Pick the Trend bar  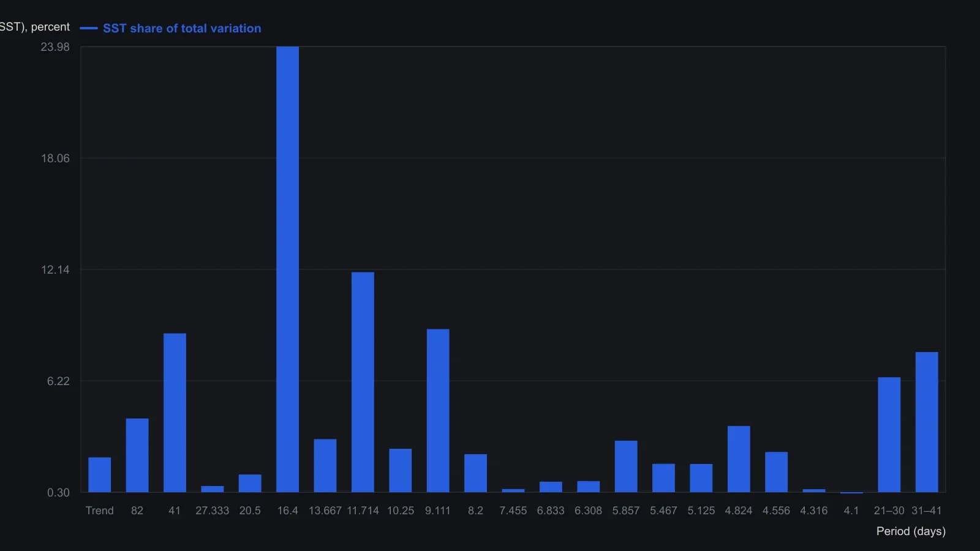pyautogui.click(x=99, y=475)
